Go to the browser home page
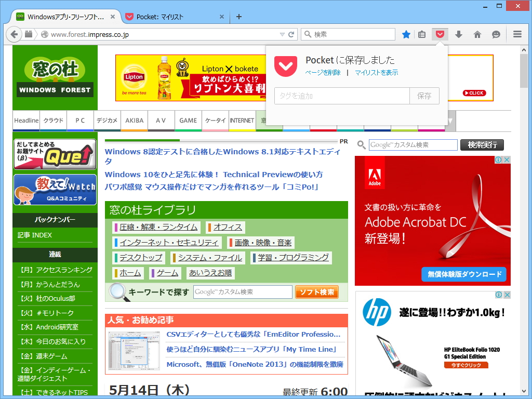The height and width of the screenshot is (399, 532). pyautogui.click(x=477, y=34)
